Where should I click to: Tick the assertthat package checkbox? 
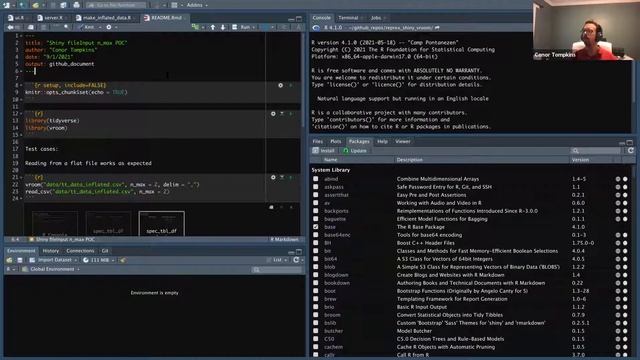pyautogui.click(x=316, y=195)
